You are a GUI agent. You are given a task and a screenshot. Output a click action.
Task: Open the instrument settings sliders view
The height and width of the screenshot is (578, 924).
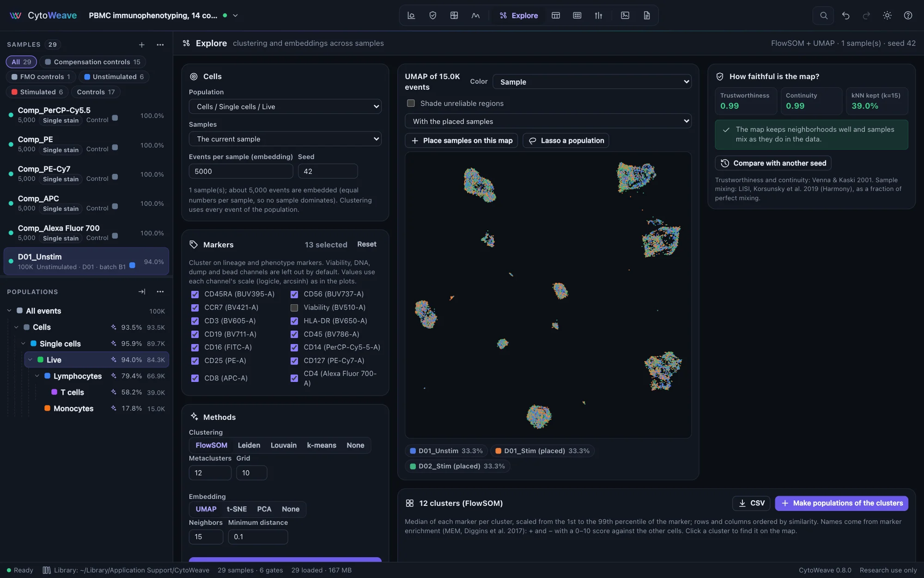[x=598, y=15]
